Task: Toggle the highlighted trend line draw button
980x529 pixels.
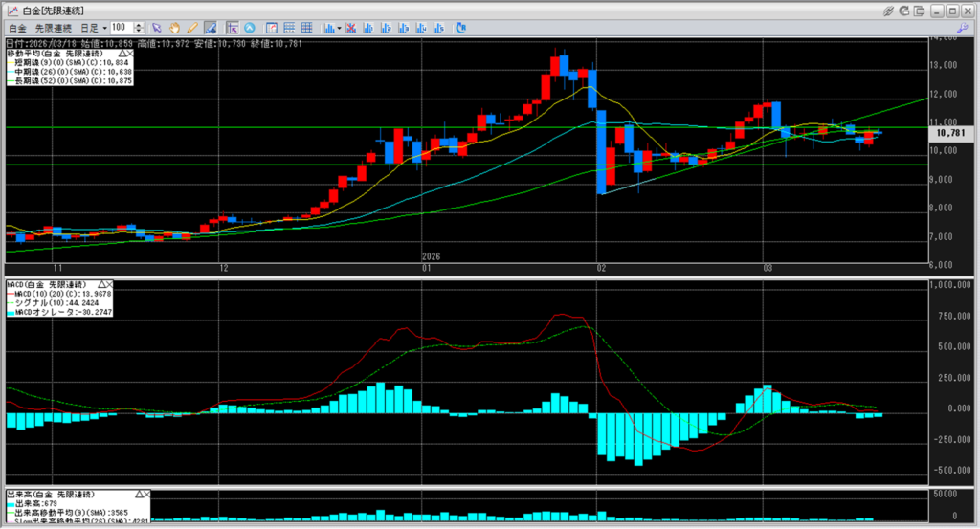Action: point(211,28)
